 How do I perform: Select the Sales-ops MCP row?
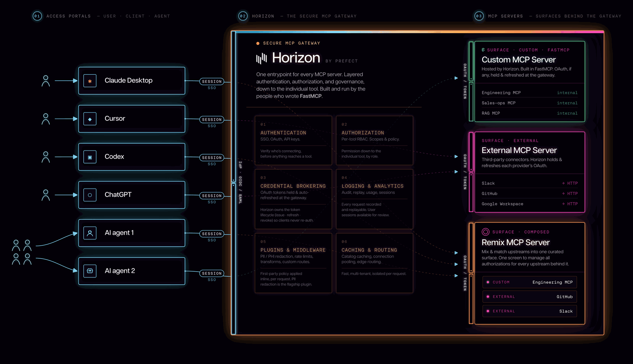[529, 103]
